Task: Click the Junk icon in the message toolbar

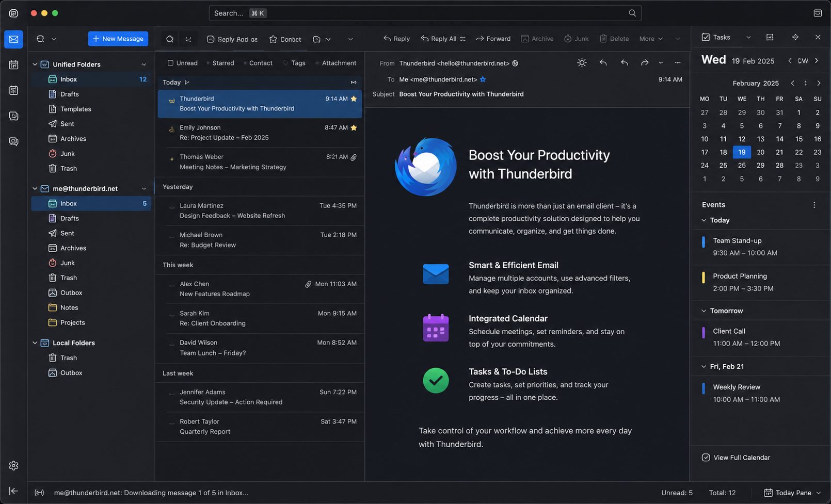Action: click(x=568, y=39)
